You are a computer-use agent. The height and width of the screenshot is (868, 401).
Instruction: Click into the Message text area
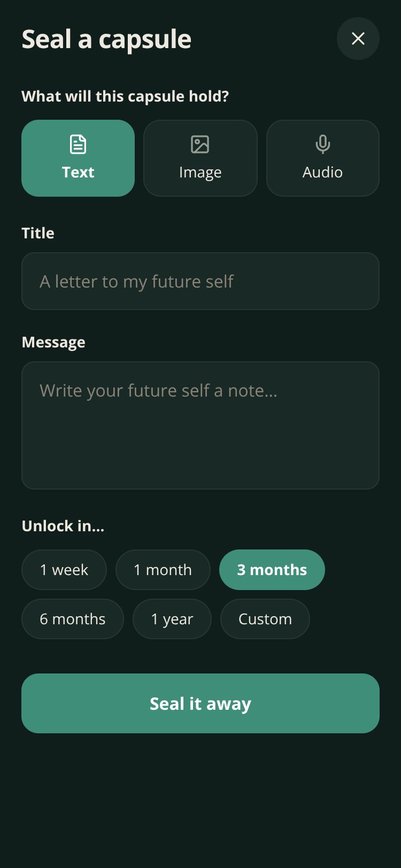pyautogui.click(x=200, y=425)
